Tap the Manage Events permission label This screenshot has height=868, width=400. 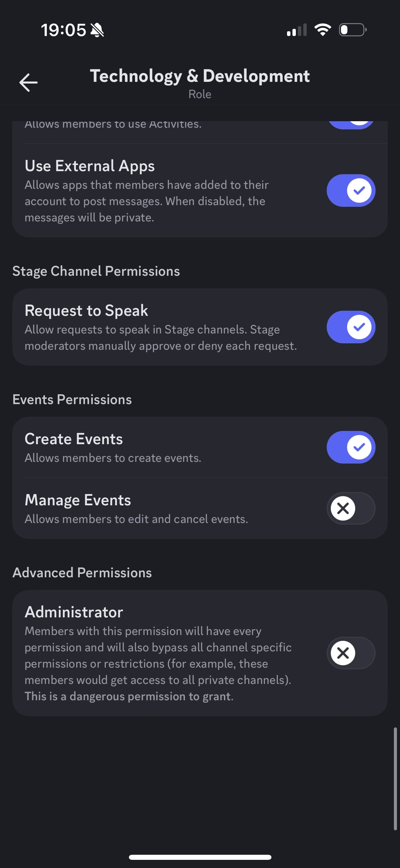coord(78,500)
